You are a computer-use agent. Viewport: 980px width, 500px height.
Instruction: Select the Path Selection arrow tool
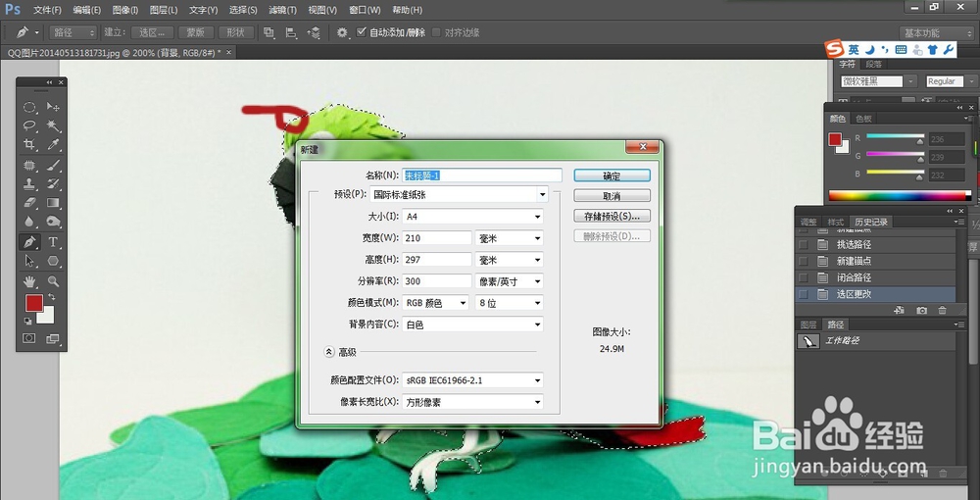click(29, 261)
